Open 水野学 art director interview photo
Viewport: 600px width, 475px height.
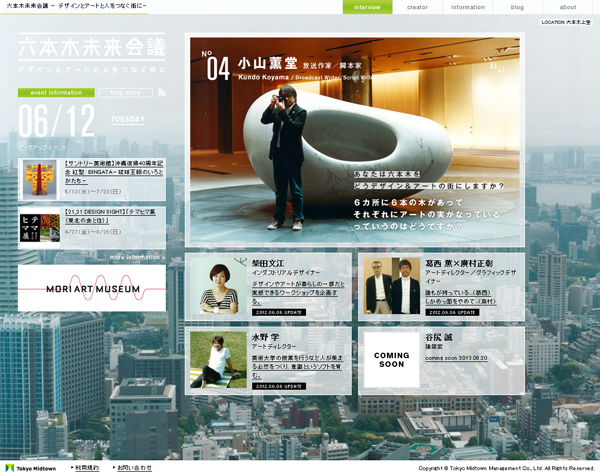coord(219,359)
